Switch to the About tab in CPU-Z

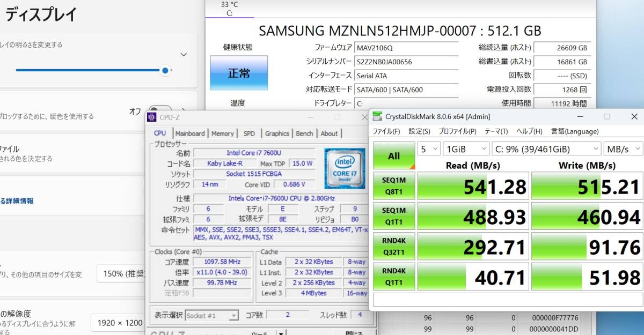point(329,133)
